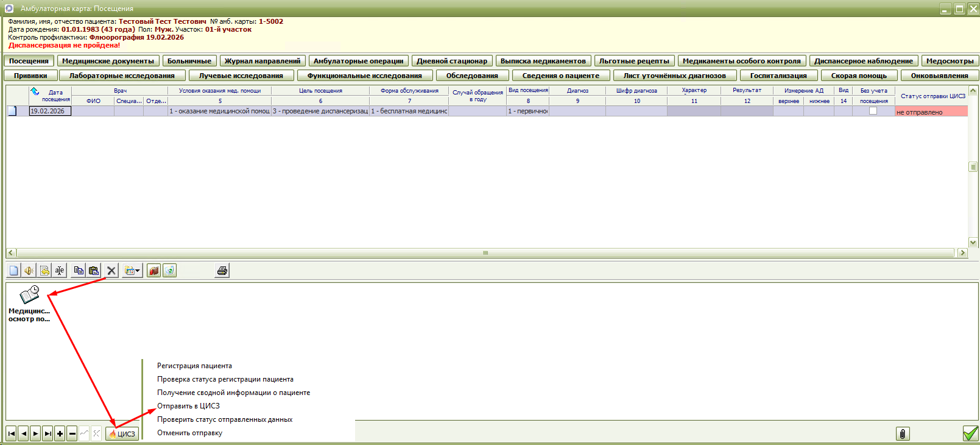Open the ЦИСЗ dropdown button
Viewport: 980px width, 445px height.
pyautogui.click(x=122, y=433)
